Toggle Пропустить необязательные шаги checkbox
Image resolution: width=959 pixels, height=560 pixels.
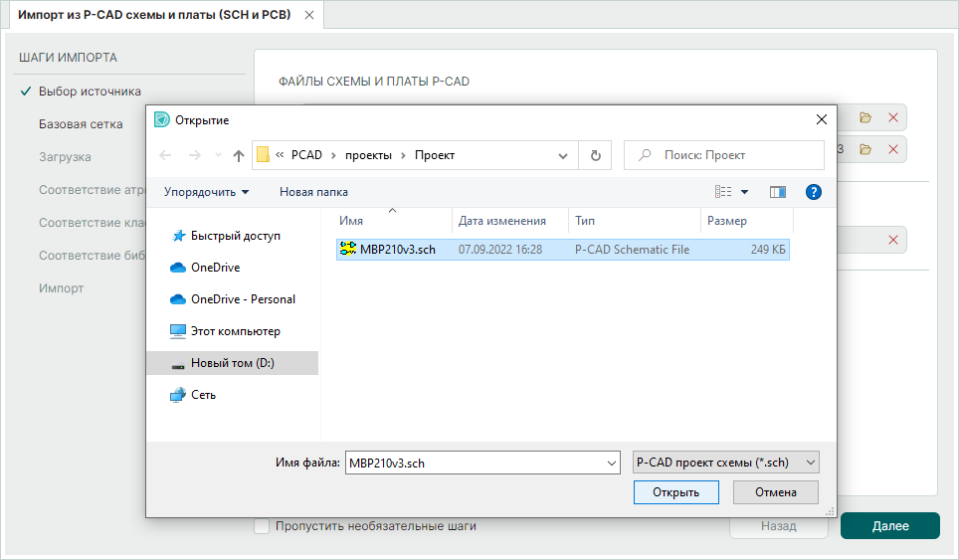tap(262, 526)
